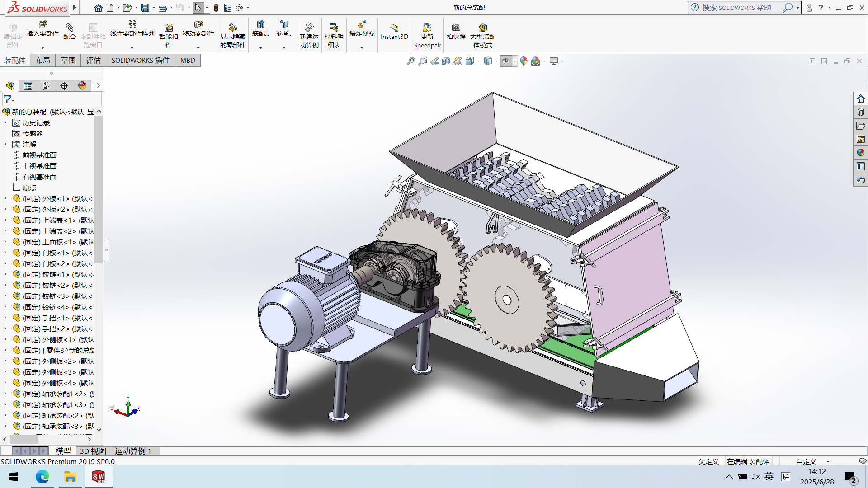
Task: Open the MBD ribbon tab
Action: pos(188,61)
